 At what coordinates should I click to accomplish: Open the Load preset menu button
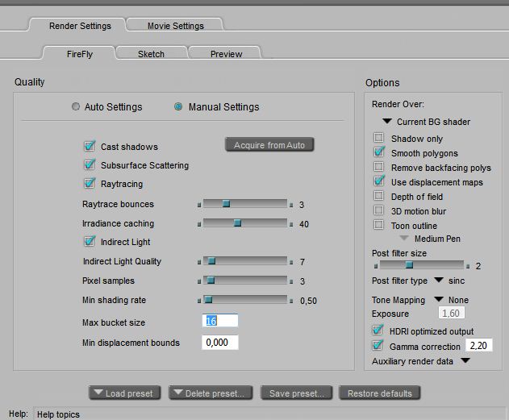[x=124, y=393]
